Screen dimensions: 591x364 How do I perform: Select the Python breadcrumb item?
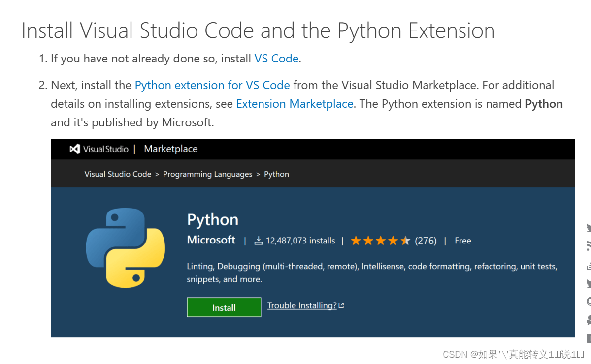pyautogui.click(x=276, y=174)
